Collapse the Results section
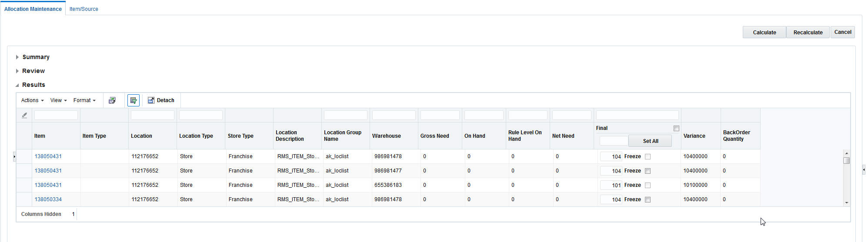Viewport: 868px width, 242px height. [x=17, y=85]
